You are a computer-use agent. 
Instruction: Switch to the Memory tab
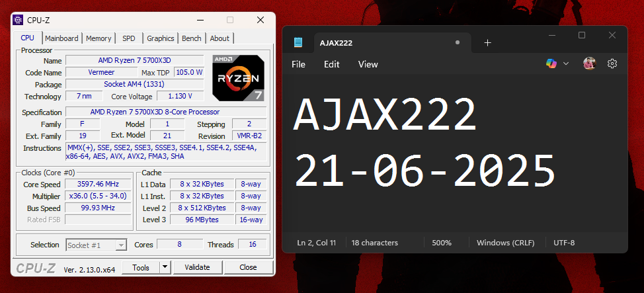(x=99, y=38)
